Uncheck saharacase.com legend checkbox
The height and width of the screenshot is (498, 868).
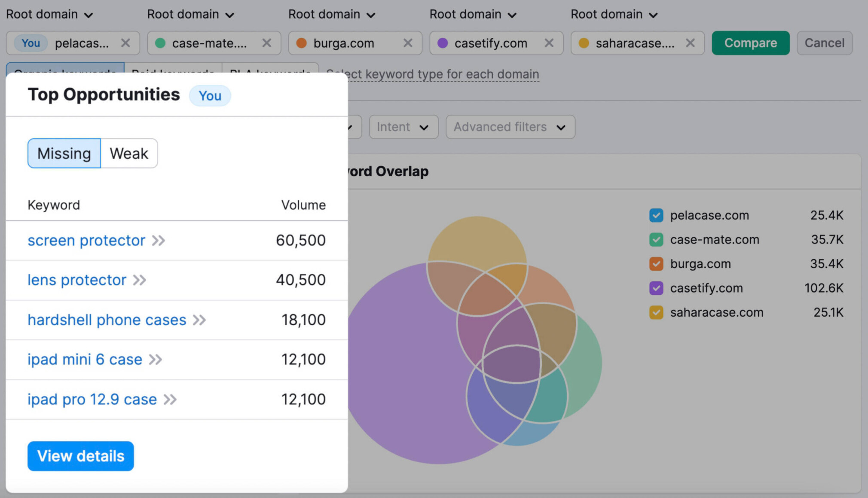click(656, 312)
